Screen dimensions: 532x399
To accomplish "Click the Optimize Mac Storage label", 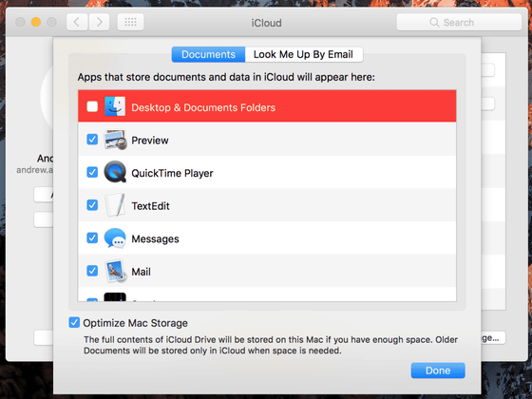I will [135, 323].
